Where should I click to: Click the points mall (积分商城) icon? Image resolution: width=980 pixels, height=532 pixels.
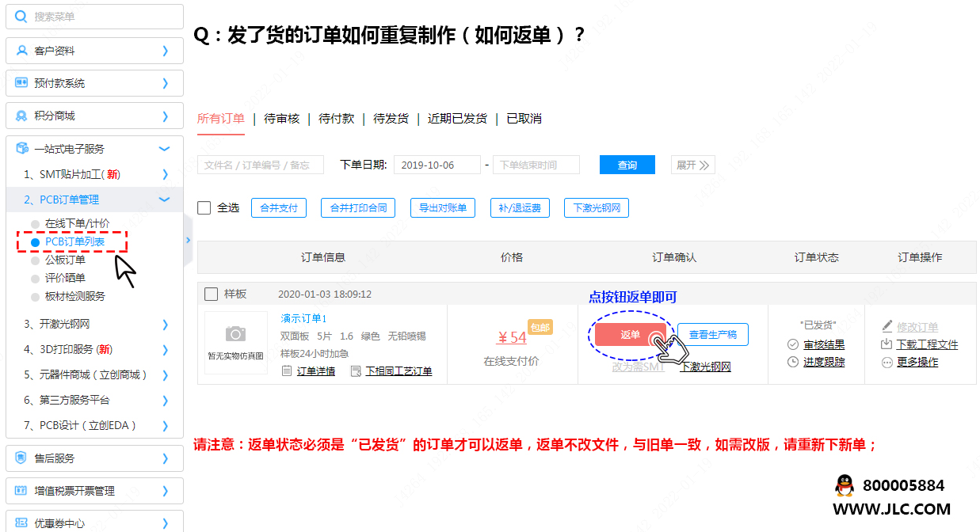(x=21, y=116)
